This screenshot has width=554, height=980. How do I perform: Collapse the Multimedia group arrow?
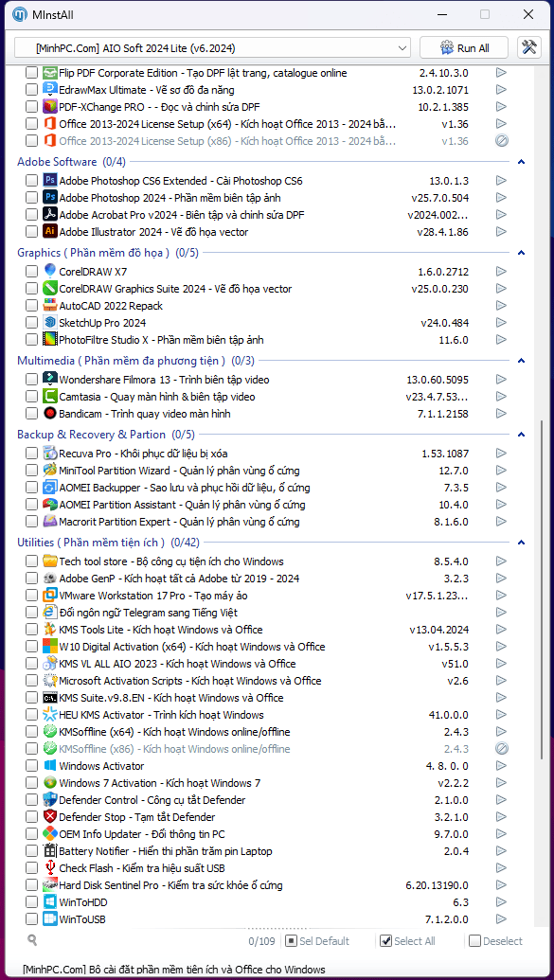click(x=522, y=361)
